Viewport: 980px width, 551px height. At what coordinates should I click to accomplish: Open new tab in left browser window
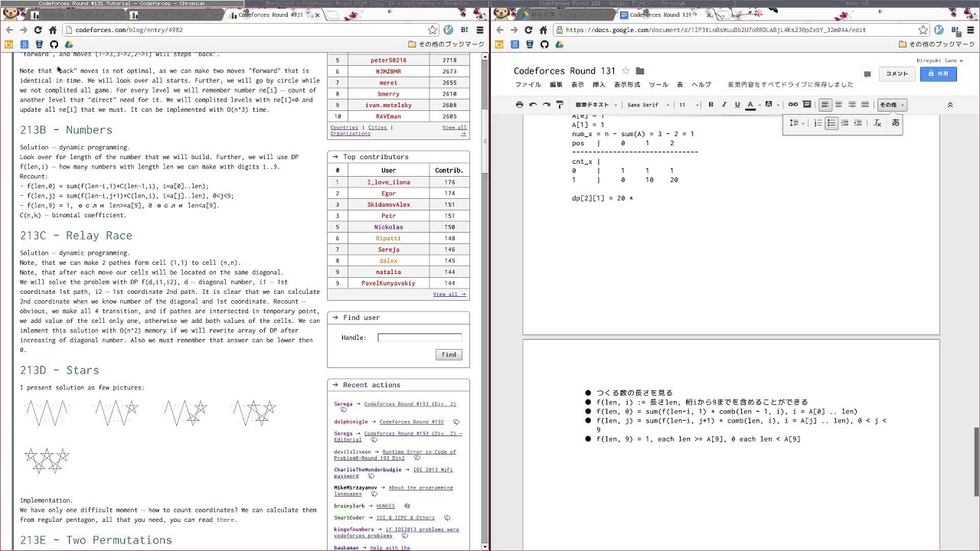click(x=332, y=15)
